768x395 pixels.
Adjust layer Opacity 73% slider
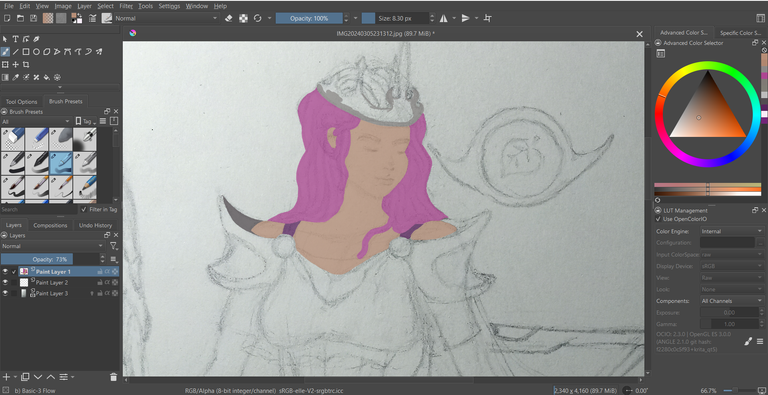(50, 259)
